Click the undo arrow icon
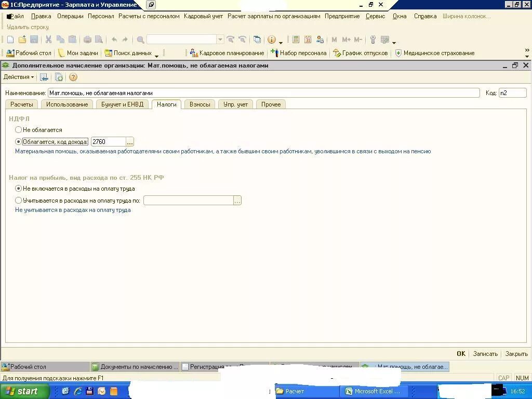The width and height of the screenshot is (532, 399). click(x=114, y=39)
